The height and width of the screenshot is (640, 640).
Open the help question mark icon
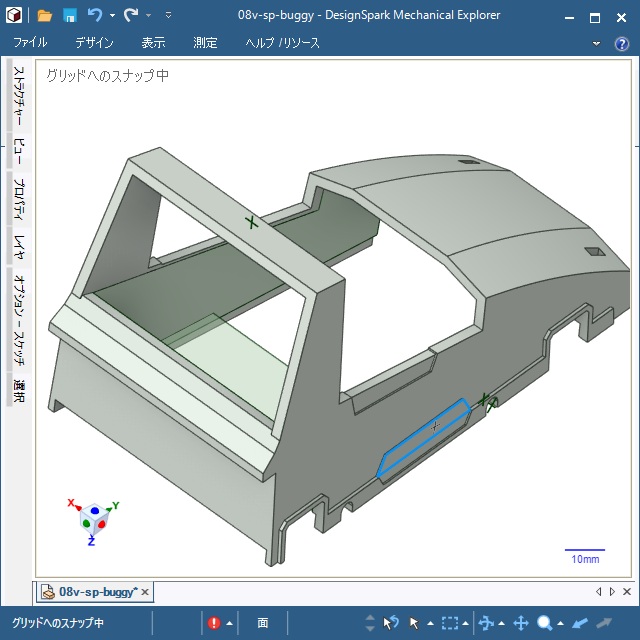[x=621, y=44]
